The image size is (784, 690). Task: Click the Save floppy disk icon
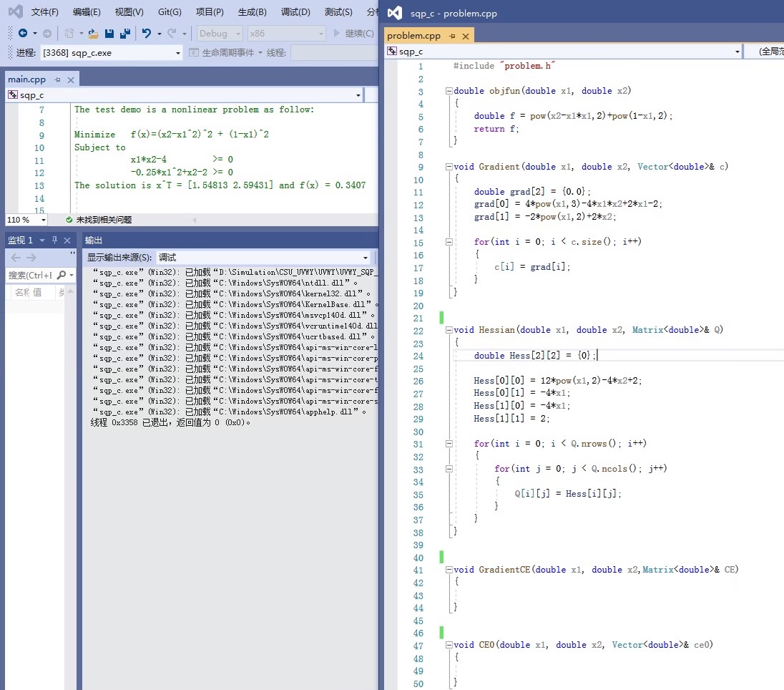109,34
